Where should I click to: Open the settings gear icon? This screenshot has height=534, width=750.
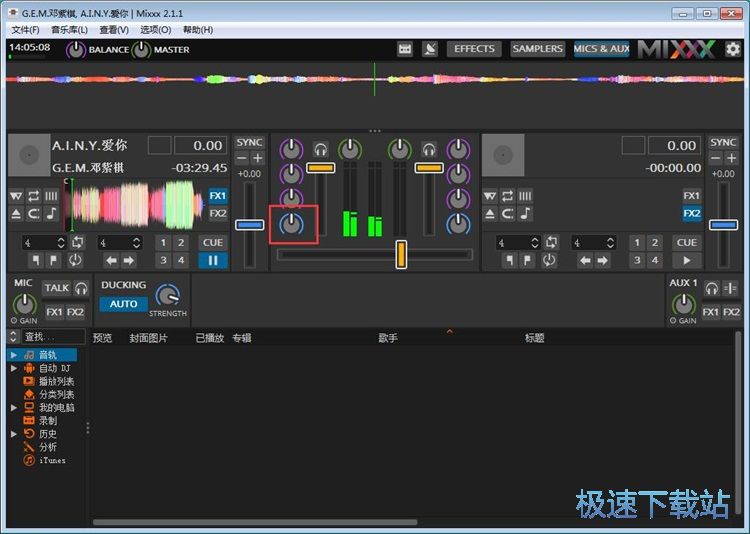[x=732, y=49]
